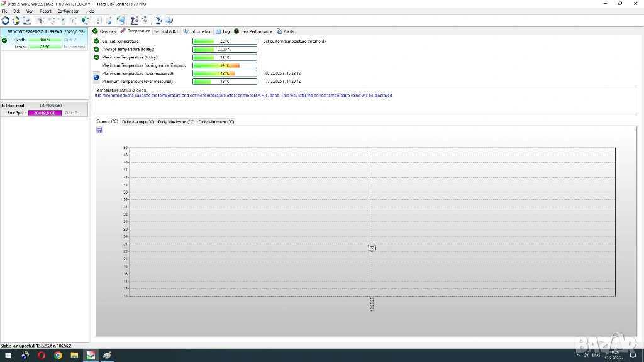The image size is (644, 362).
Task: Switch to the Overview tab
Action: 105,31
